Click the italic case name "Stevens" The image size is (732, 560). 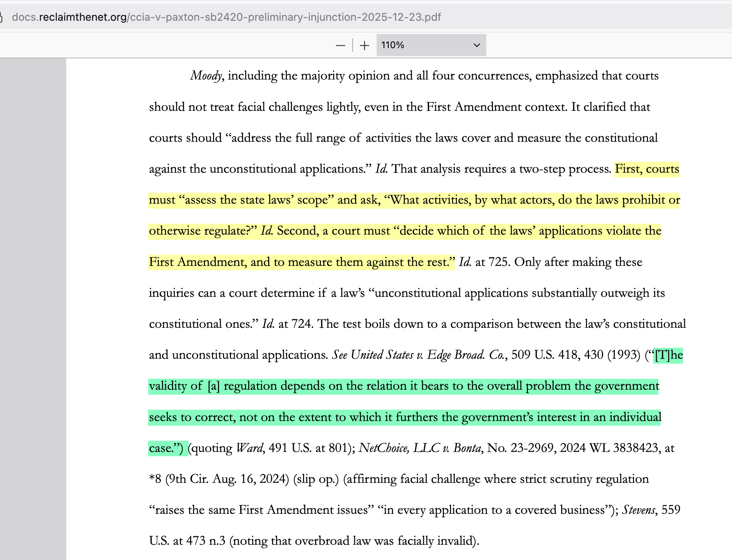(638, 510)
